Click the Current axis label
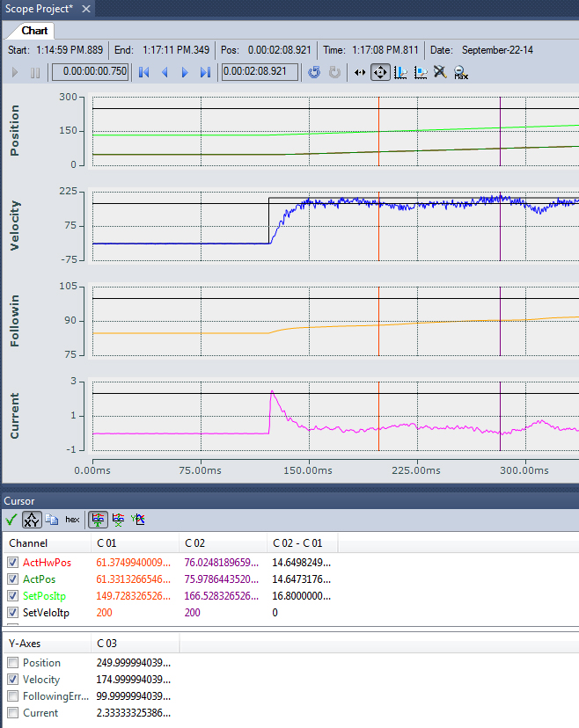 (x=15, y=416)
